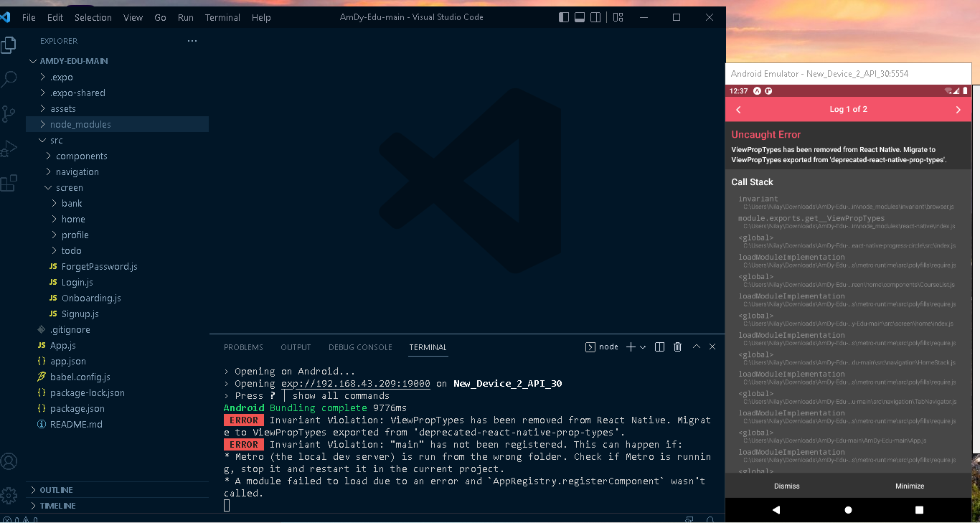Dismiss the error in the emulator

787,486
